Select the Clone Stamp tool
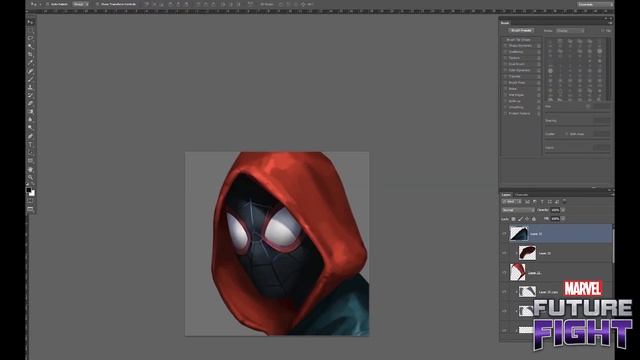 pyautogui.click(x=31, y=87)
